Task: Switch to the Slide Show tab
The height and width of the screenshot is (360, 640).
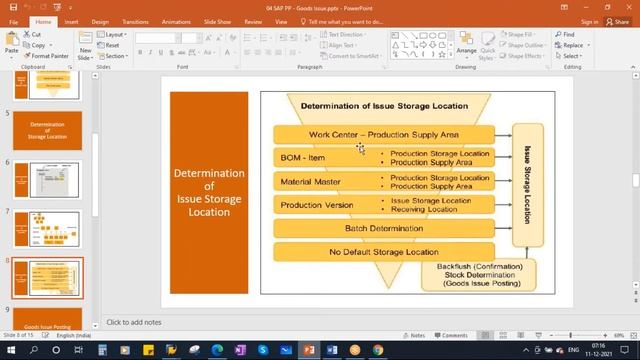Action: click(218, 22)
